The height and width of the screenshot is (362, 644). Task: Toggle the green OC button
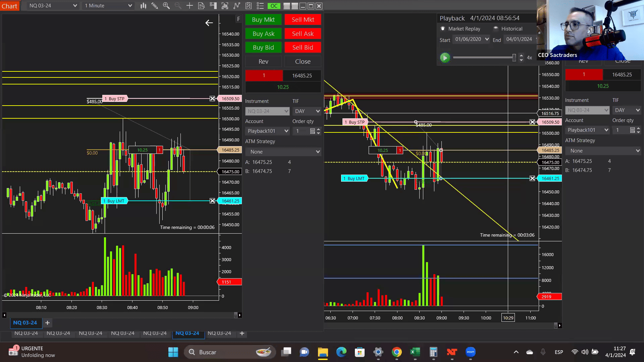point(274,6)
